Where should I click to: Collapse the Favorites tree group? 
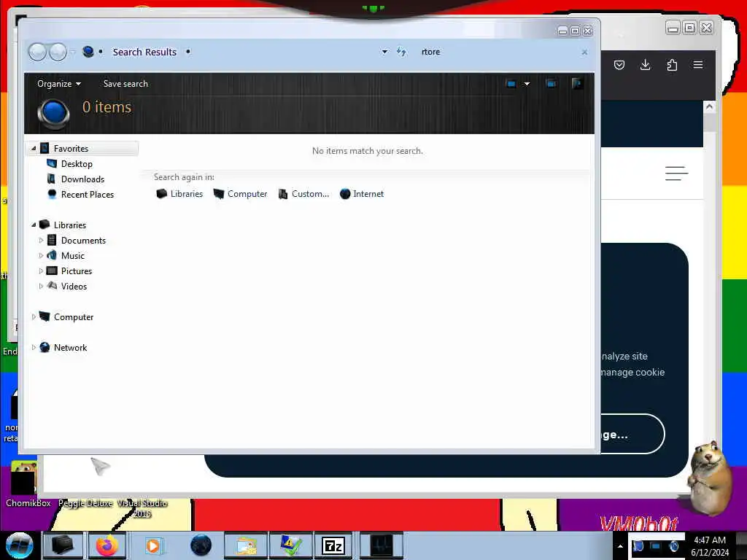pos(34,149)
